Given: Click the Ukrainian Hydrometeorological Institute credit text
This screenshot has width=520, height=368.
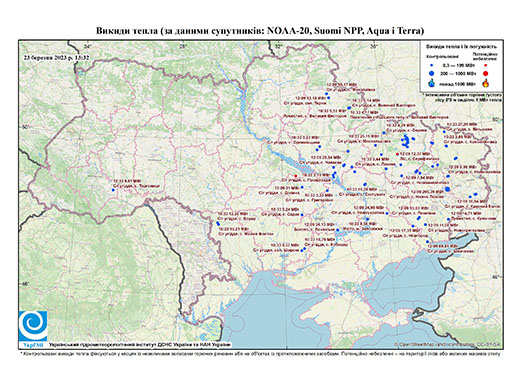Looking at the screenshot, I should pyautogui.click(x=140, y=344).
